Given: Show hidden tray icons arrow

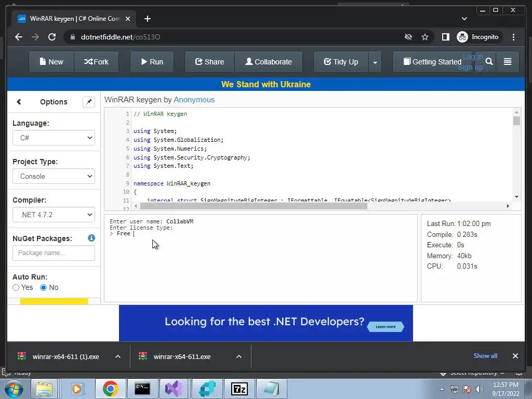Looking at the screenshot, I should 442,389.
